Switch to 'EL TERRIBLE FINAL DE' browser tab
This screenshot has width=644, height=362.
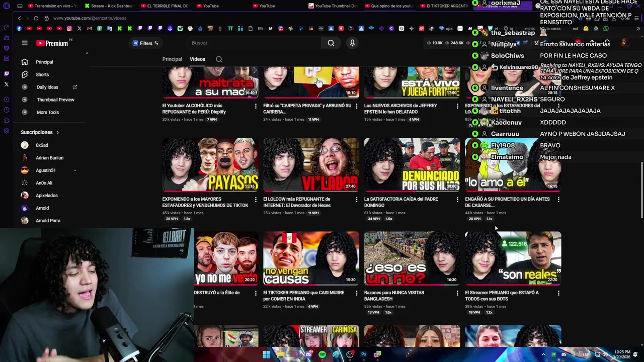tap(165, 6)
